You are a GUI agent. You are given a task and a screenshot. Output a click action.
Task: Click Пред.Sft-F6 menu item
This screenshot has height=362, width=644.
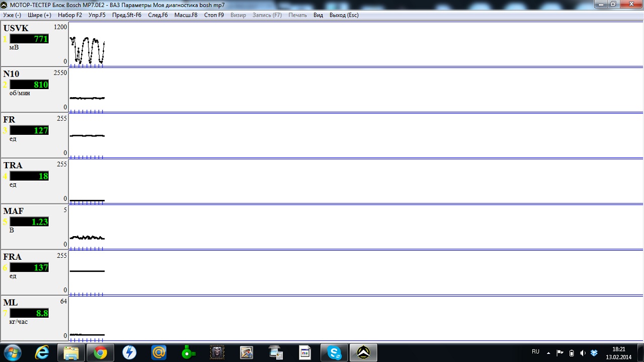click(127, 15)
